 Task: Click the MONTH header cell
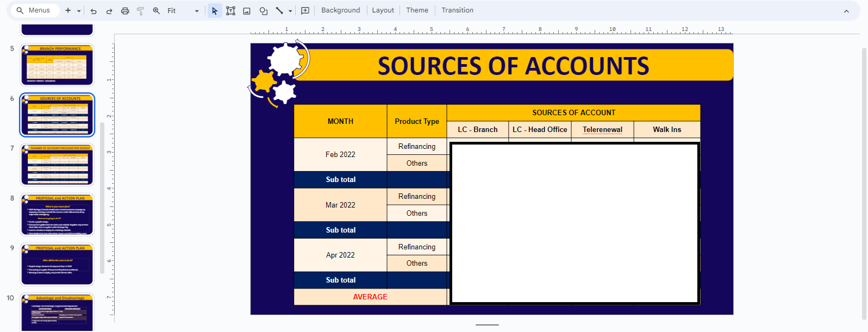(x=340, y=121)
